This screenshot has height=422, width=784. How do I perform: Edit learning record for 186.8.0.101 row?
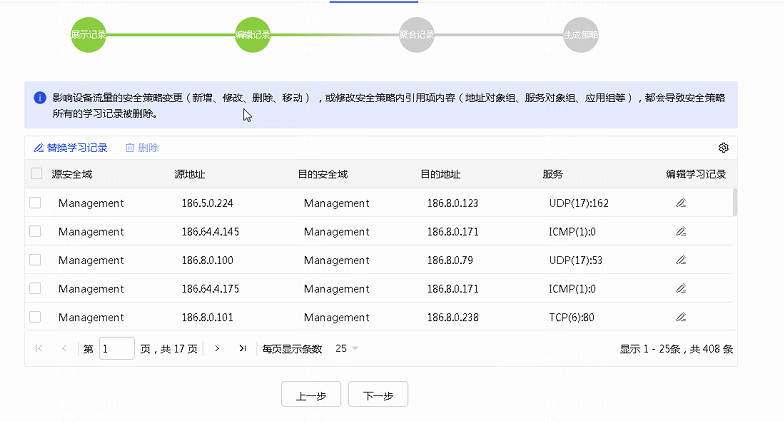(681, 317)
